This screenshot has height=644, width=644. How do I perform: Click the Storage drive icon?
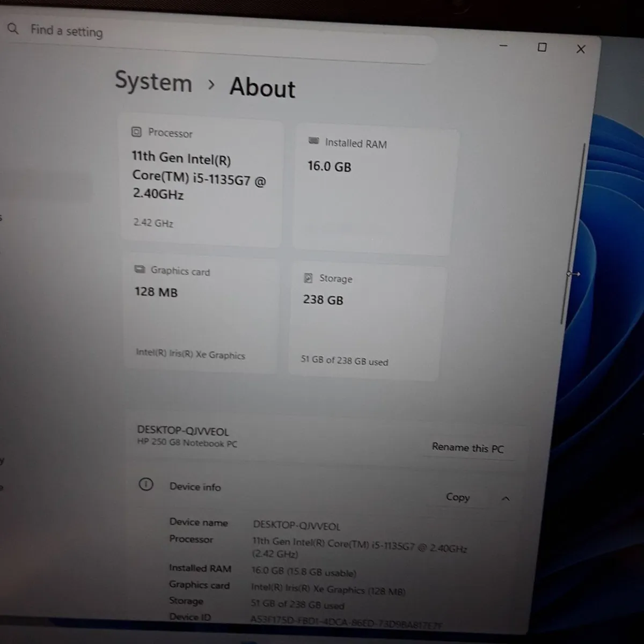308,277
